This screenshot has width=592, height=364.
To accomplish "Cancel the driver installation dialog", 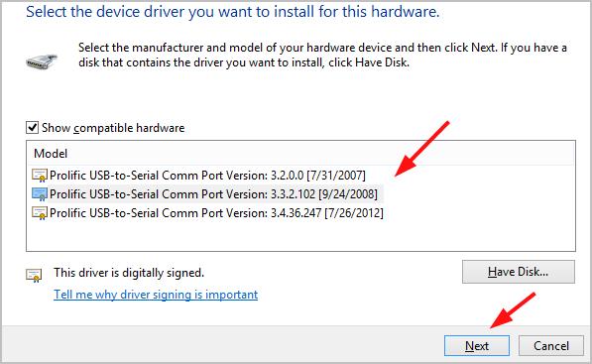I will click(550, 345).
